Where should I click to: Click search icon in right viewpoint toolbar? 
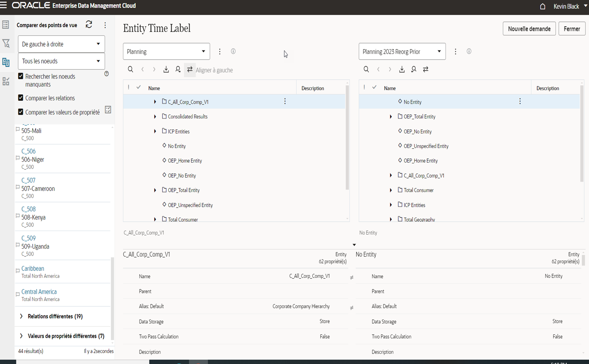366,69
